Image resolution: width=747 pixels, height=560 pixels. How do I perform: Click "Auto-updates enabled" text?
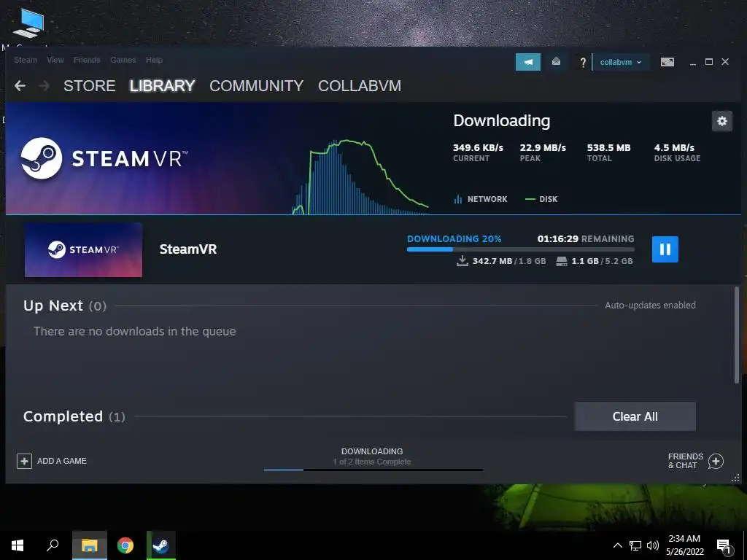[650, 306]
